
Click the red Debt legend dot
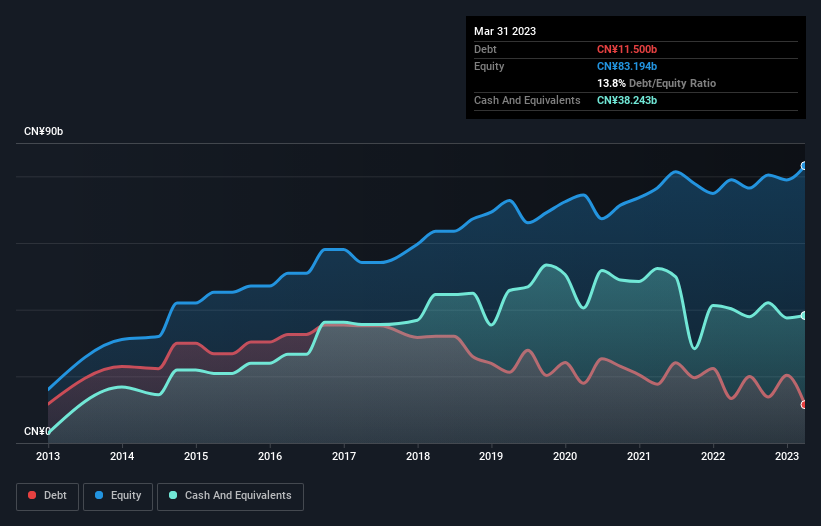32,495
